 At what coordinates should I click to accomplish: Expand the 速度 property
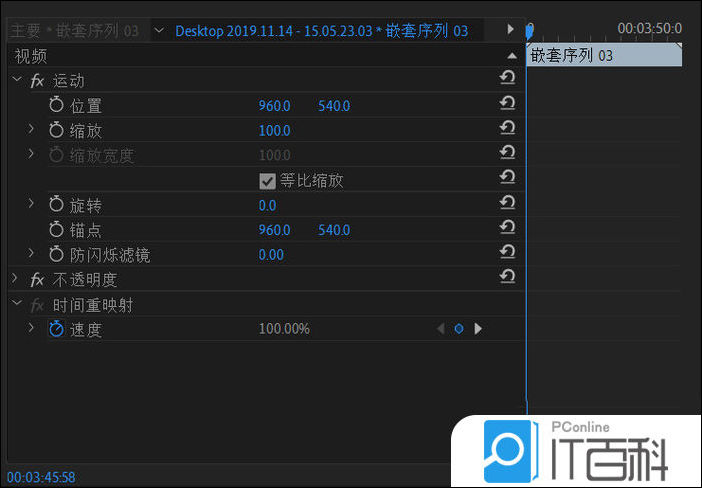click(x=31, y=328)
